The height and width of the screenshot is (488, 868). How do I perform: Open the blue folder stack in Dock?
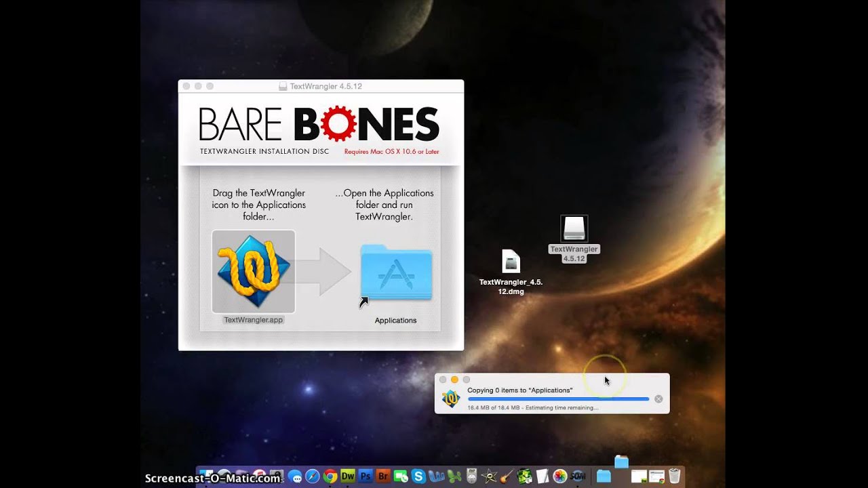[604, 476]
